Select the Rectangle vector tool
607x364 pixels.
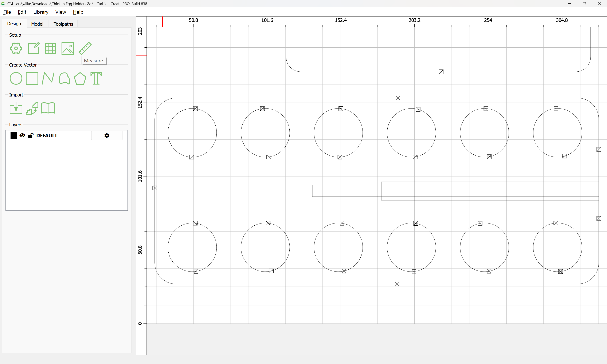[x=32, y=79]
